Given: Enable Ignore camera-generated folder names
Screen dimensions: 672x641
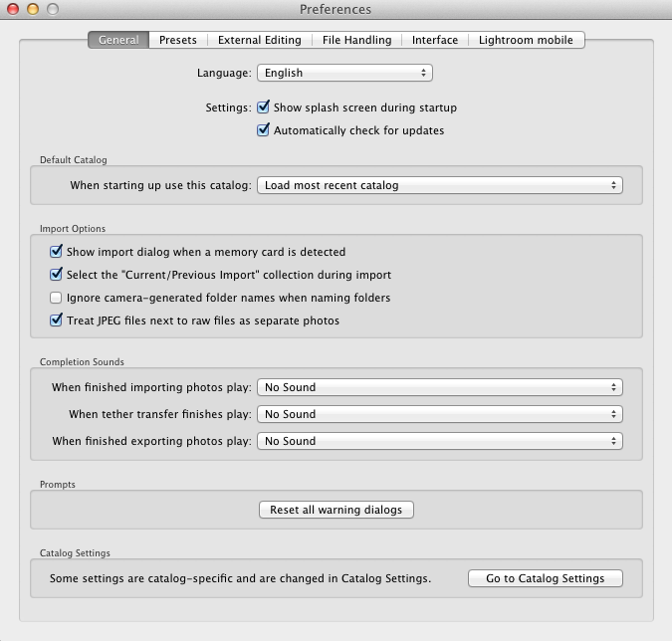Looking at the screenshot, I should [57, 298].
